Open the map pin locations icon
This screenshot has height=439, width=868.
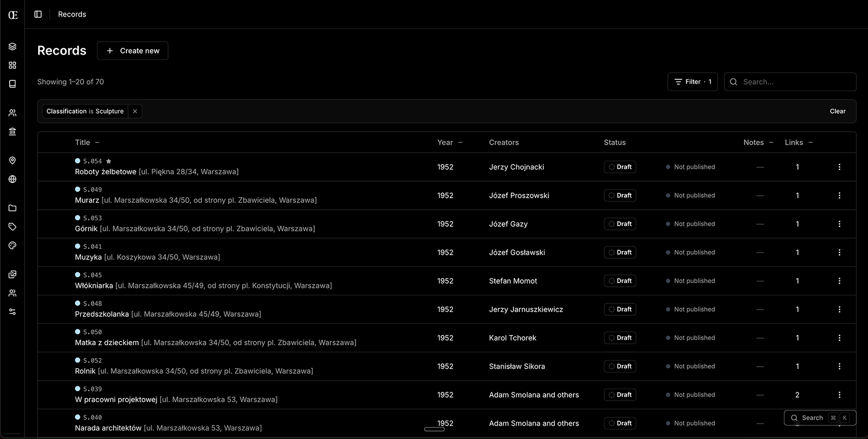(12, 161)
